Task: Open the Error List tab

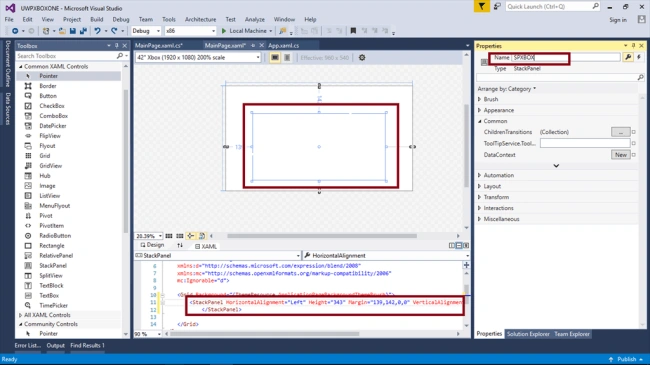Action: pyautogui.click(x=28, y=346)
